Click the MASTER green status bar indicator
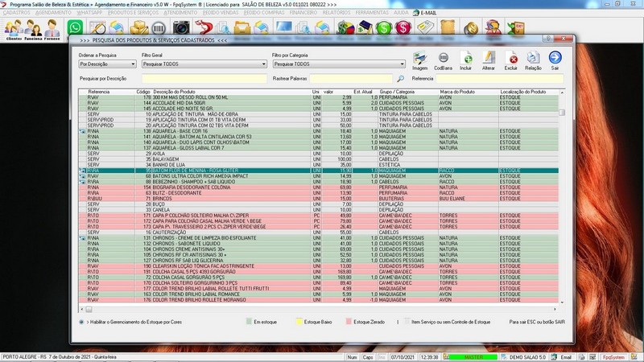This screenshot has width=644, height=362. click(x=473, y=357)
